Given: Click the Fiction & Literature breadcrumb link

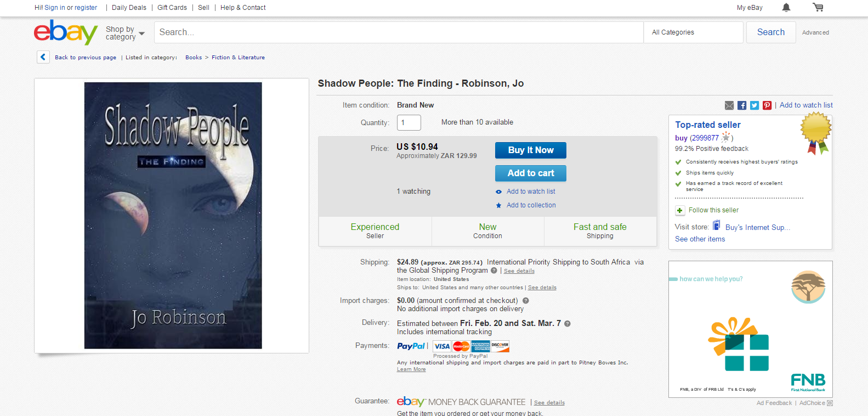Looking at the screenshot, I should (238, 58).
